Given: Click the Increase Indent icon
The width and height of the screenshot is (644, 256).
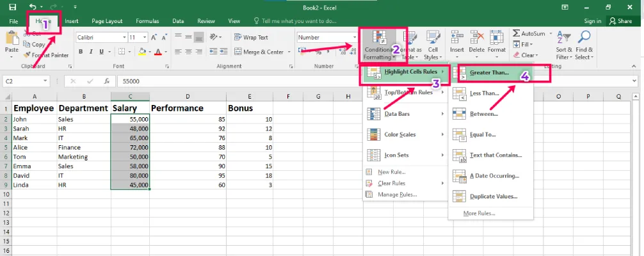Looking at the screenshot, I should [x=225, y=52].
